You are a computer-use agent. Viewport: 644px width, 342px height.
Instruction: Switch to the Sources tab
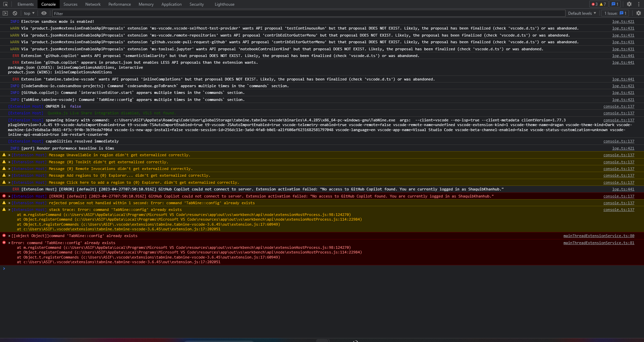point(70,4)
